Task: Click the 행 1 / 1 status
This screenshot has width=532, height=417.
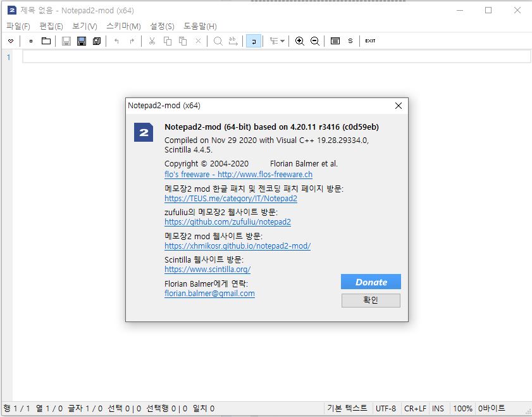Action: (16, 409)
